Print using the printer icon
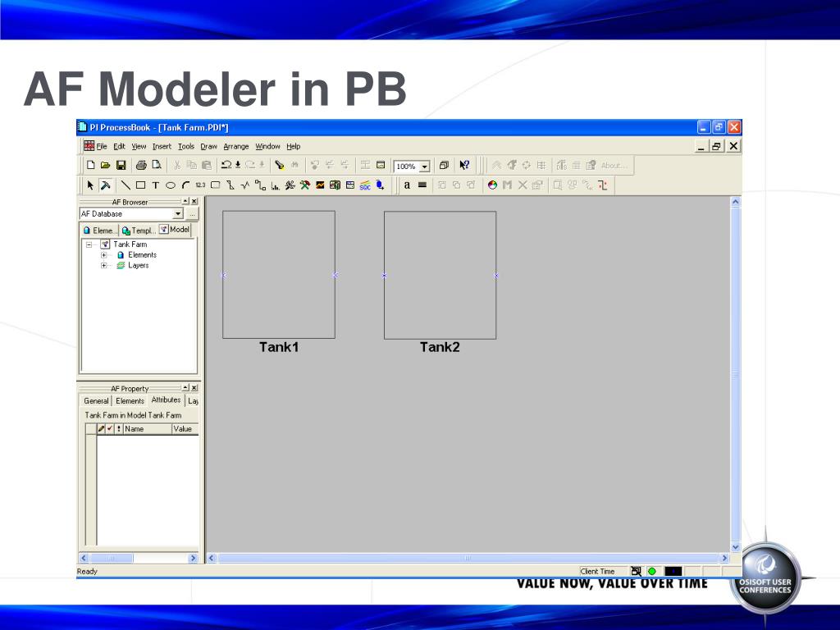840x630 pixels. click(141, 165)
